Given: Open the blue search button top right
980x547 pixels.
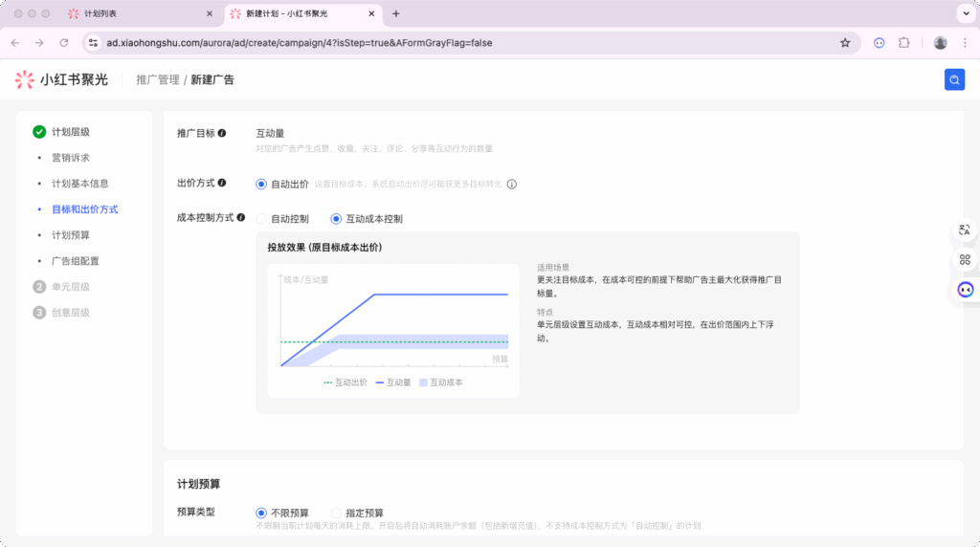Looking at the screenshot, I should tap(954, 80).
